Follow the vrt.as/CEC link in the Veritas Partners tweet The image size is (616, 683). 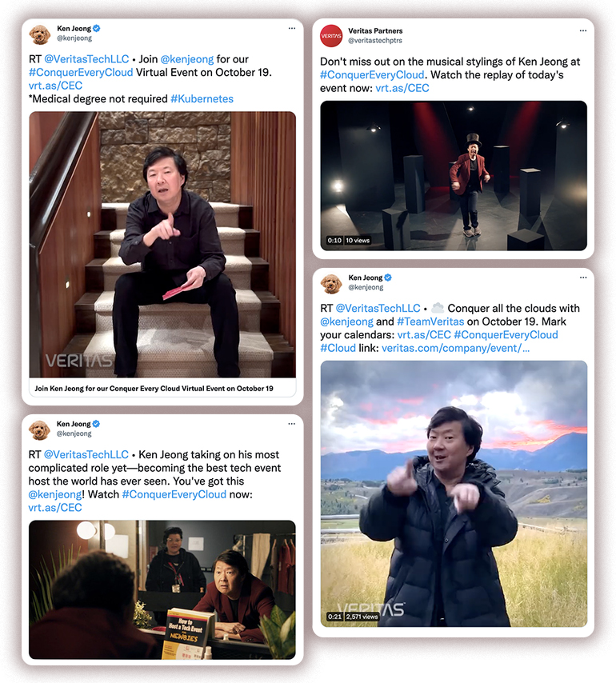point(402,88)
